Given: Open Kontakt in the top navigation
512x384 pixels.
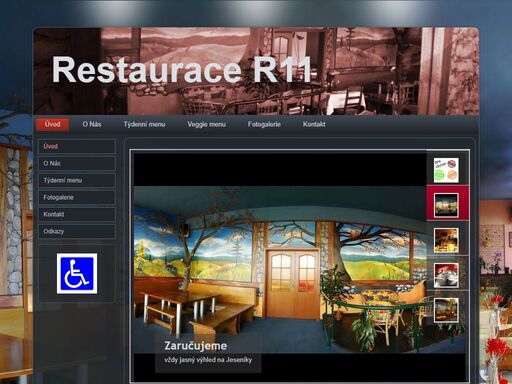Looking at the screenshot, I should (314, 124).
